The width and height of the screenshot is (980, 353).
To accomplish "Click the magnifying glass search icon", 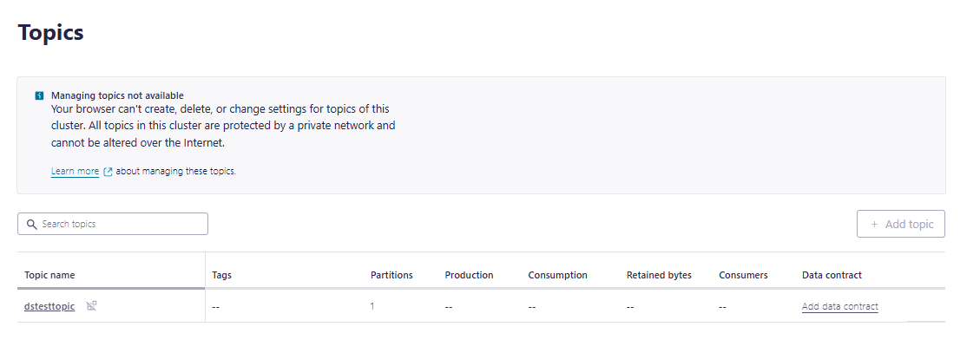I will click(32, 224).
